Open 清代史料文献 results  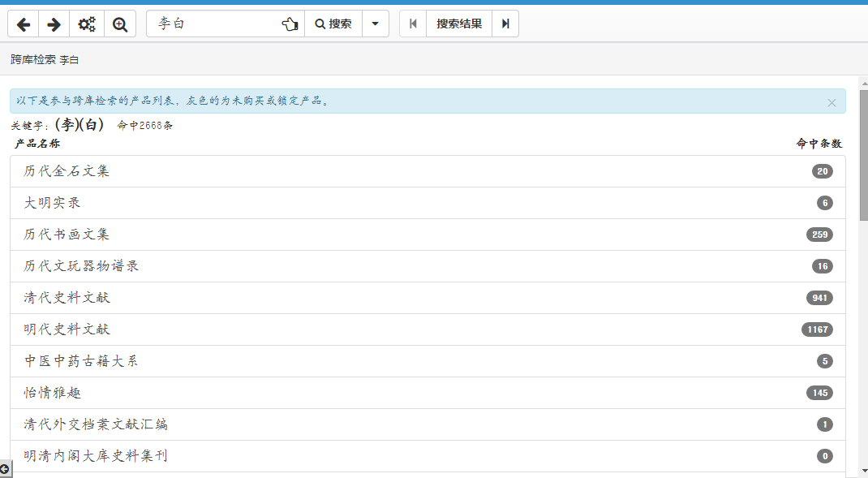(67, 298)
